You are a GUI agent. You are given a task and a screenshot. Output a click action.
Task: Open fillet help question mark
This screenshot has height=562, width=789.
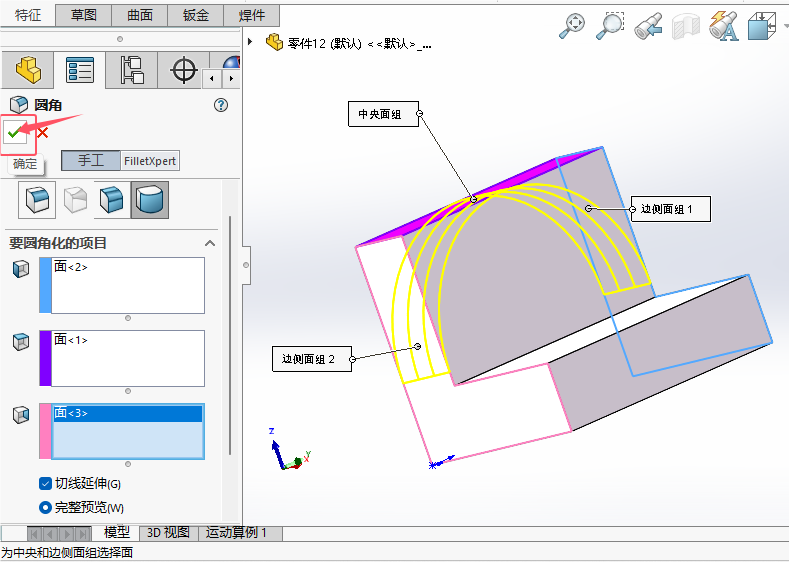click(221, 105)
